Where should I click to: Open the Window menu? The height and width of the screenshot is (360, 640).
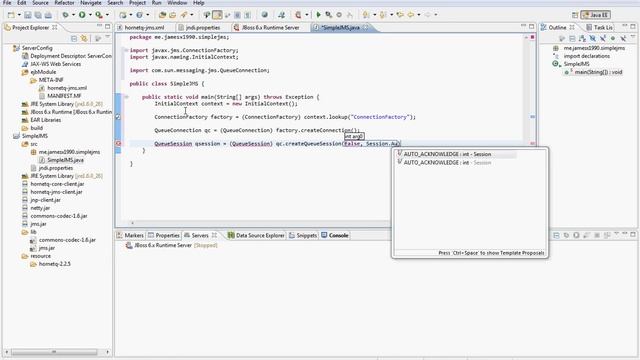pos(177,3)
